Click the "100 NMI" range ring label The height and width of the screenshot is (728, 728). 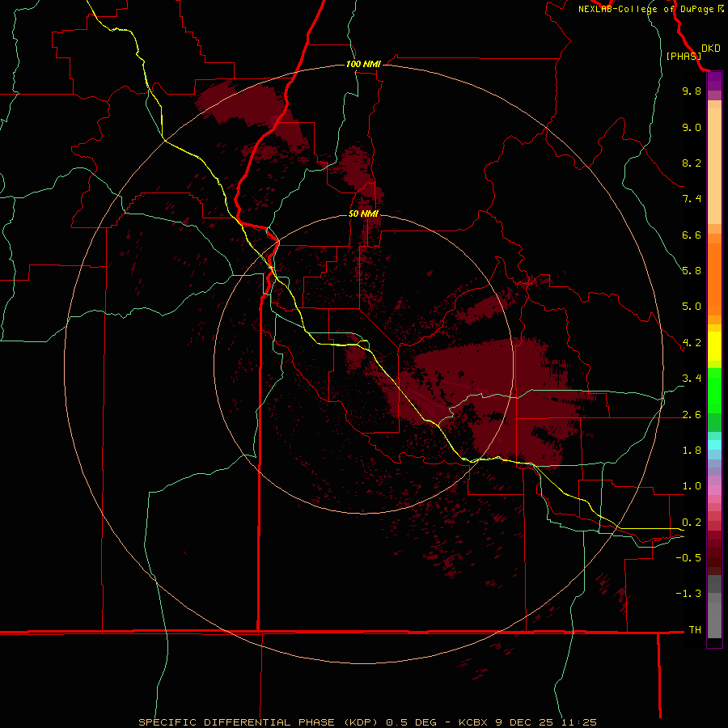click(363, 64)
